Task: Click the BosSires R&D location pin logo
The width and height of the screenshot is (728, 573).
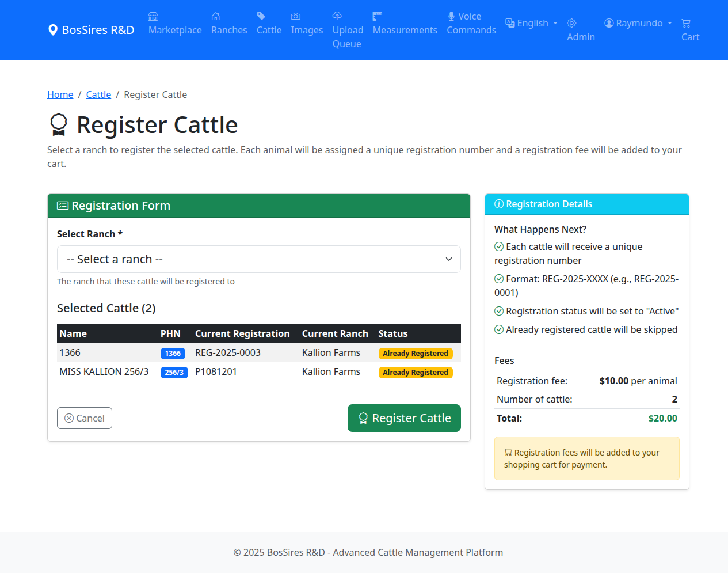Action: (x=54, y=29)
